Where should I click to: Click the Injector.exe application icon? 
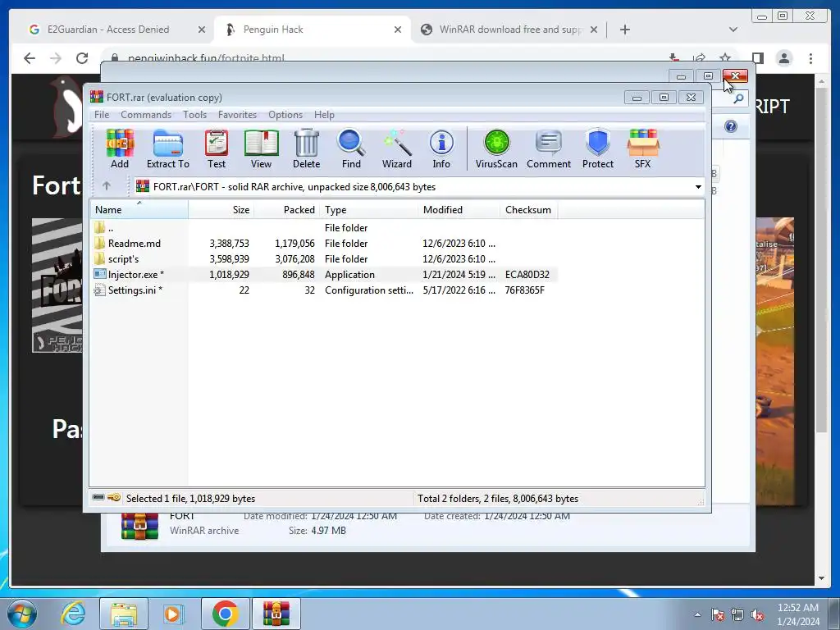pos(99,274)
